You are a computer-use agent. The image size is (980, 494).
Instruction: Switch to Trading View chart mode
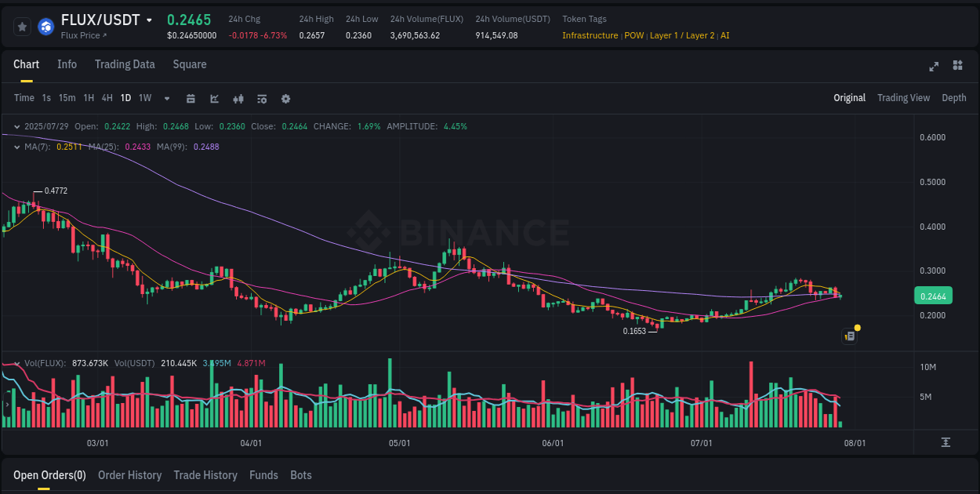tap(903, 98)
